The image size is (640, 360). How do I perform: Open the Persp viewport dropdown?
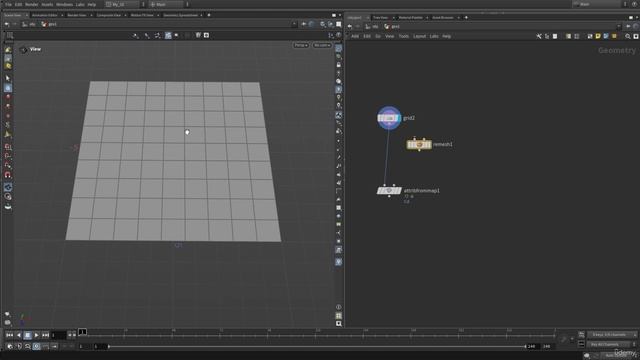pyautogui.click(x=300, y=45)
